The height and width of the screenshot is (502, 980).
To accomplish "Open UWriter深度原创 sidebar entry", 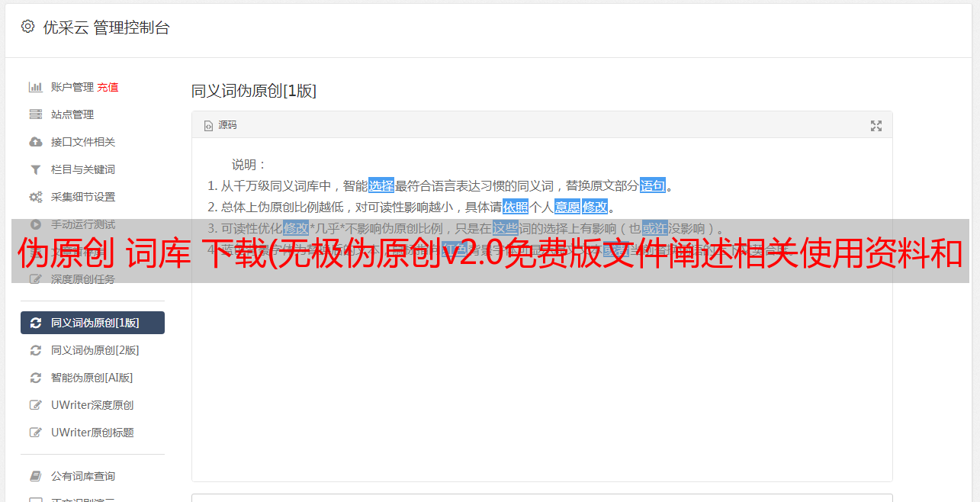I will [92, 405].
